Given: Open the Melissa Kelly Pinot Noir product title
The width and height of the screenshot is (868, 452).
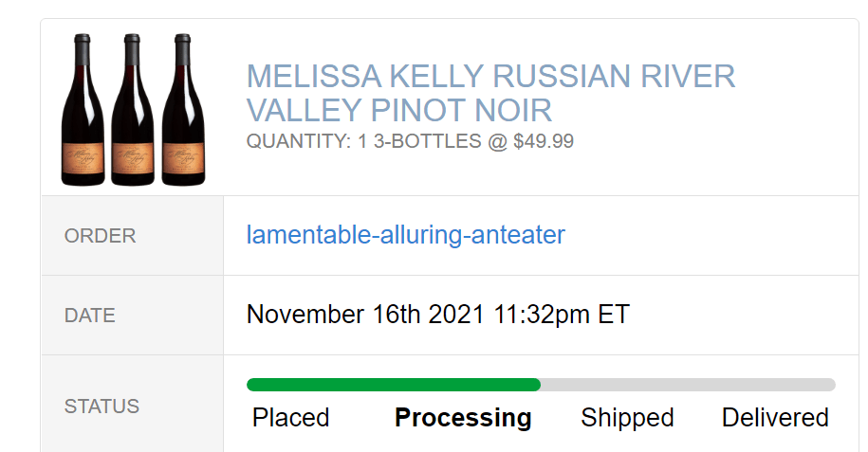Looking at the screenshot, I should click(490, 93).
